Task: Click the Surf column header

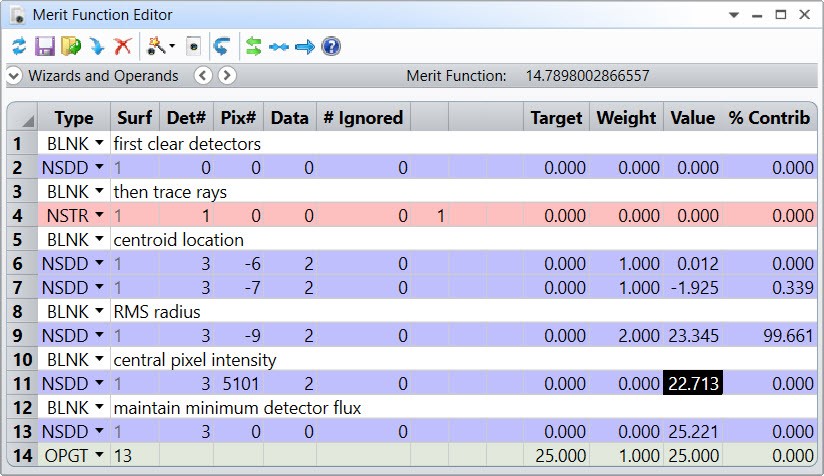Action: pos(135,117)
